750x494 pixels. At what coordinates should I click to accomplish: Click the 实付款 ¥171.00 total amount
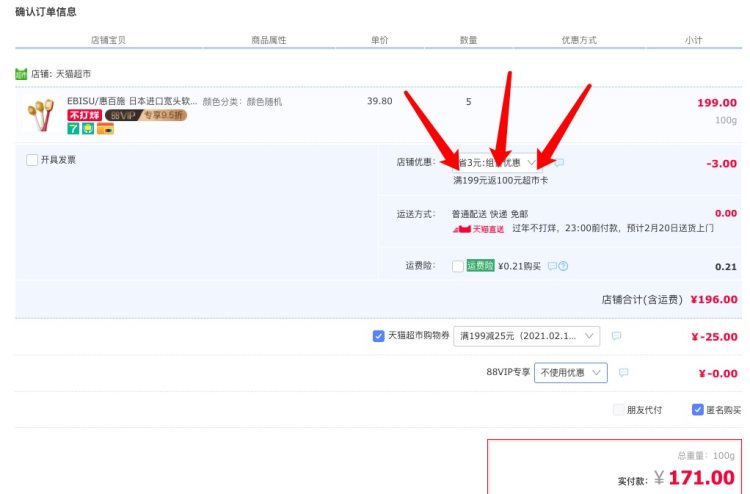point(676,478)
